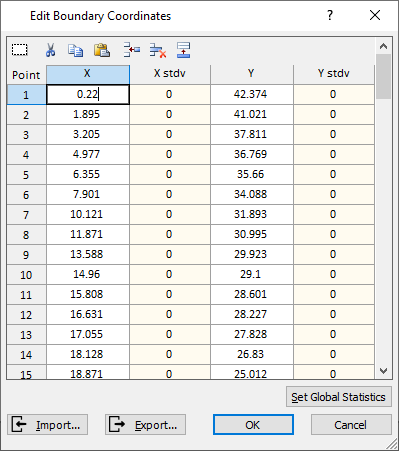Viewport: 399px width, 451px height.
Task: Delete a row with the red X icon
Action: [x=158, y=50]
